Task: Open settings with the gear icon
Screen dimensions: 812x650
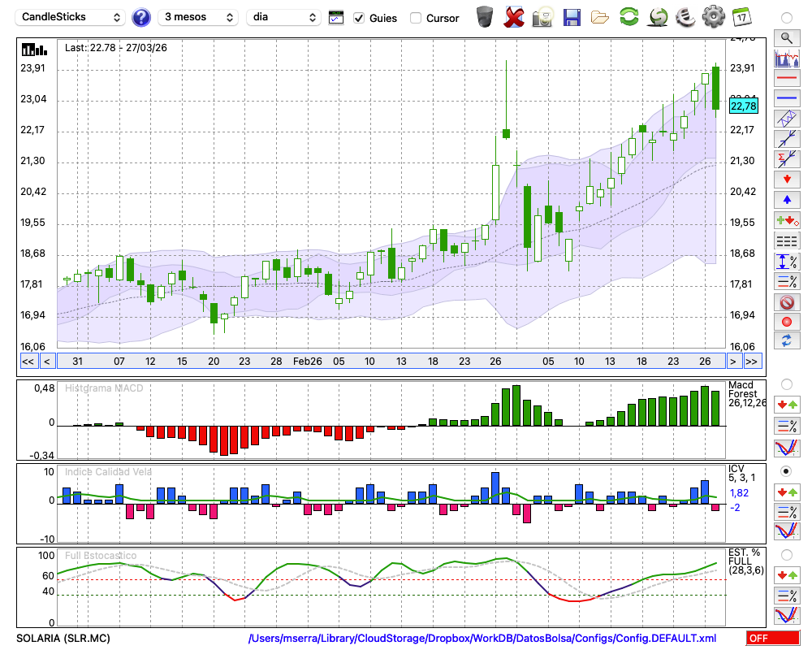Action: pyautogui.click(x=713, y=17)
